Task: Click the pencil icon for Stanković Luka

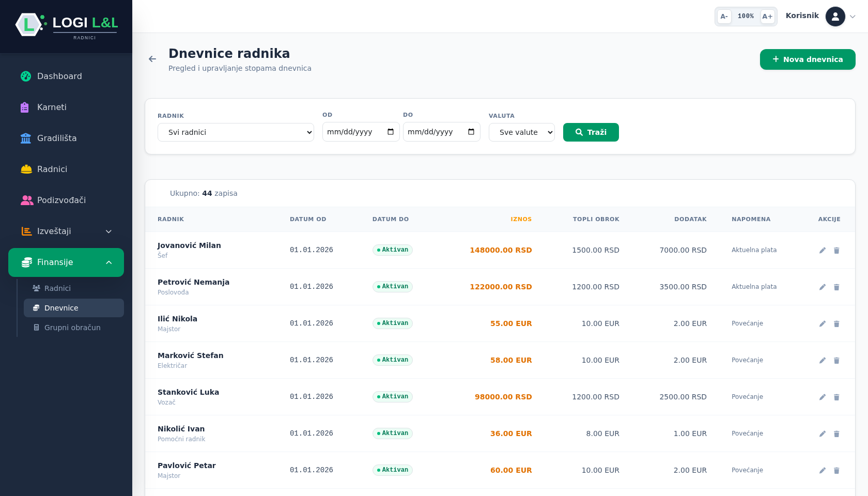Action: click(x=823, y=397)
